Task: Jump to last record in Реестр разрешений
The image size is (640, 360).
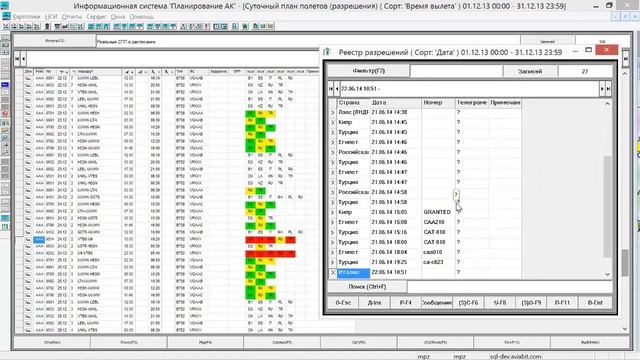Action: [x=608, y=89]
